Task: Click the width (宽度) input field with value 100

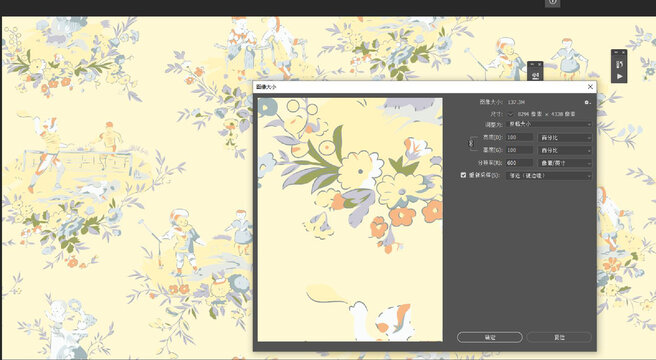Action: click(x=519, y=137)
